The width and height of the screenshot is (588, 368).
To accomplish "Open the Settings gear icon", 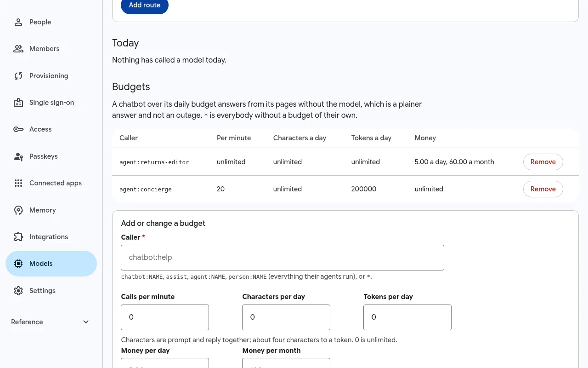I will 18,291.
